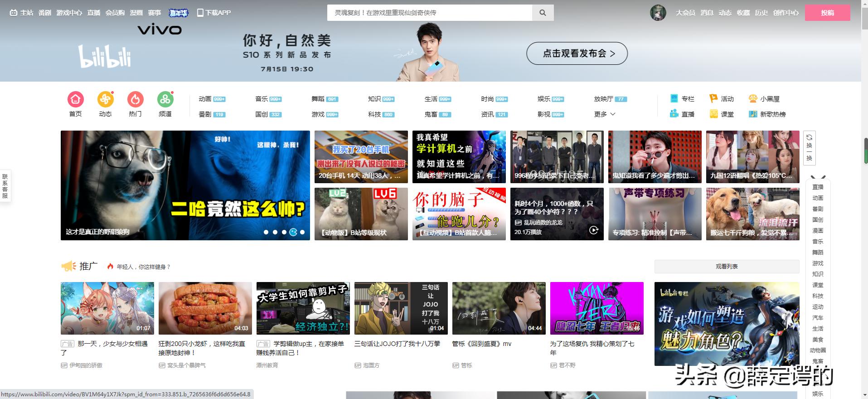Open the user avatar profile
The width and height of the screenshot is (868, 399).
point(658,13)
